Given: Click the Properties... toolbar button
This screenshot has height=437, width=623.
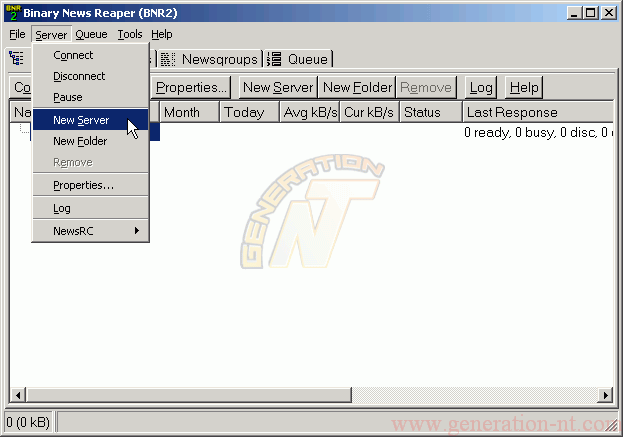Looking at the screenshot, I should tap(191, 87).
